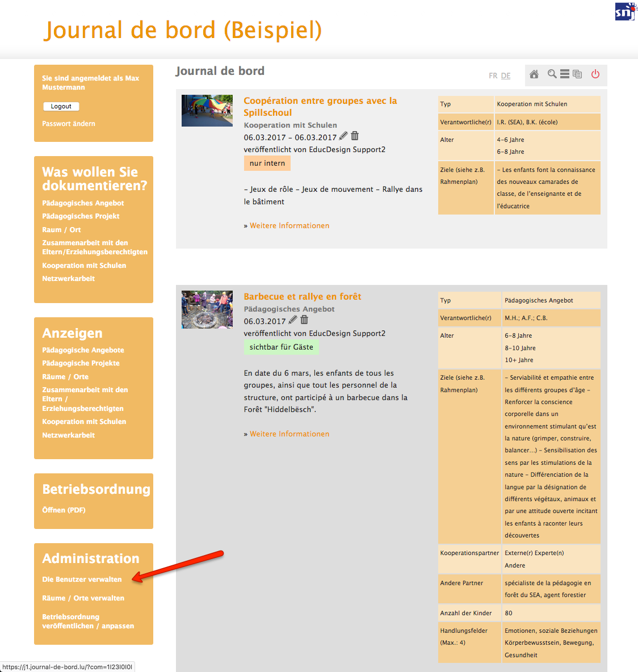Click the red power logout icon
This screenshot has height=672, width=638.
point(595,74)
